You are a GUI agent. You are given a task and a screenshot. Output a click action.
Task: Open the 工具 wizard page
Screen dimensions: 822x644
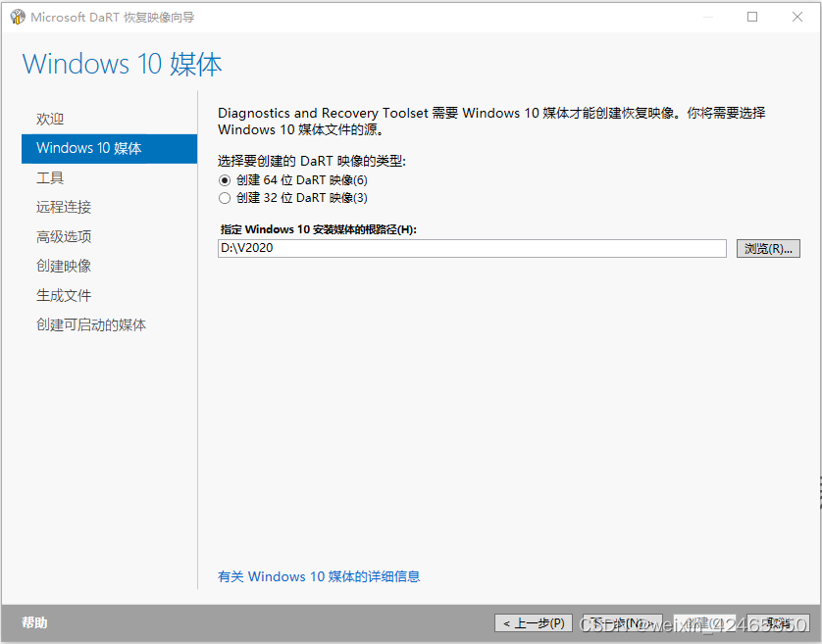[49, 178]
